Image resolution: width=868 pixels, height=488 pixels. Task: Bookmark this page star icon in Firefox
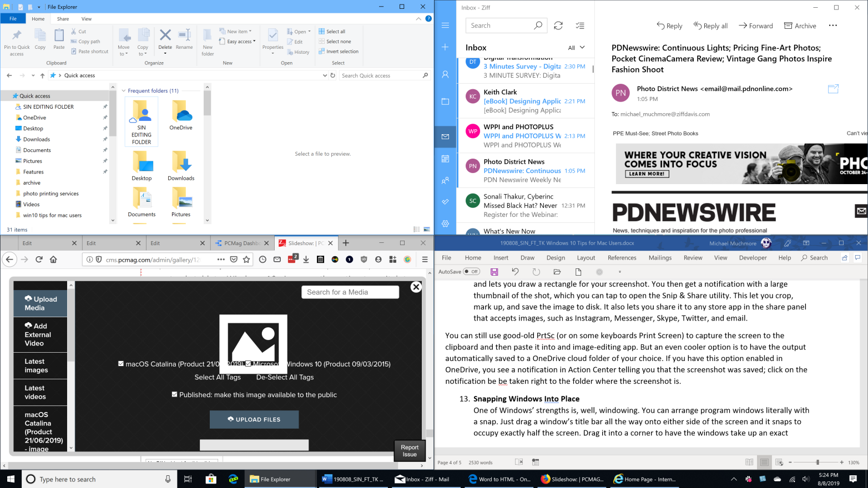click(246, 259)
